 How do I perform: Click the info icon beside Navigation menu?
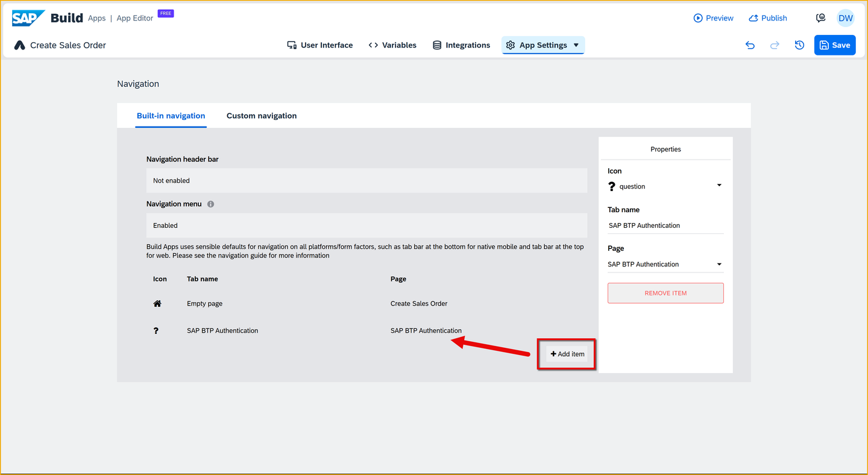(210, 204)
